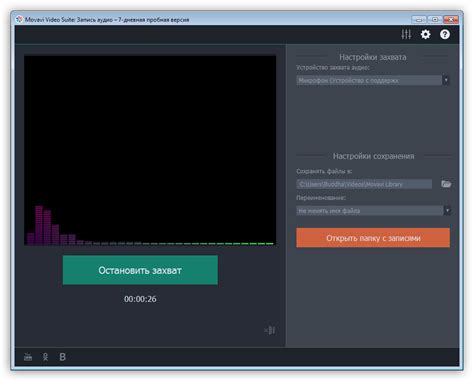This screenshot has height=381, width=474.
Task: Click the audio spectrum visualizer area
Action: pos(150,150)
